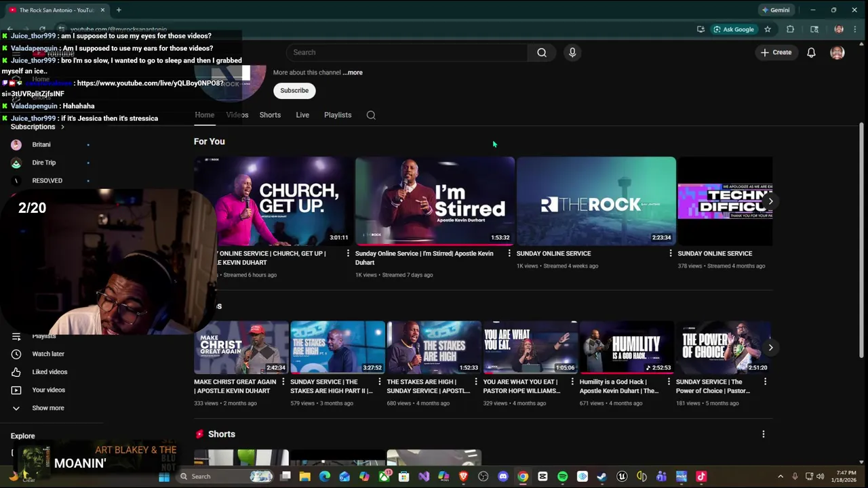Play Humility is a God Hack thumbnail

coord(627,348)
